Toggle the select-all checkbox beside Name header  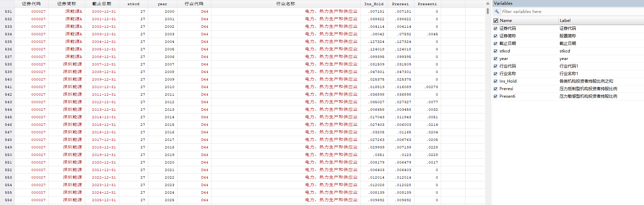point(496,21)
